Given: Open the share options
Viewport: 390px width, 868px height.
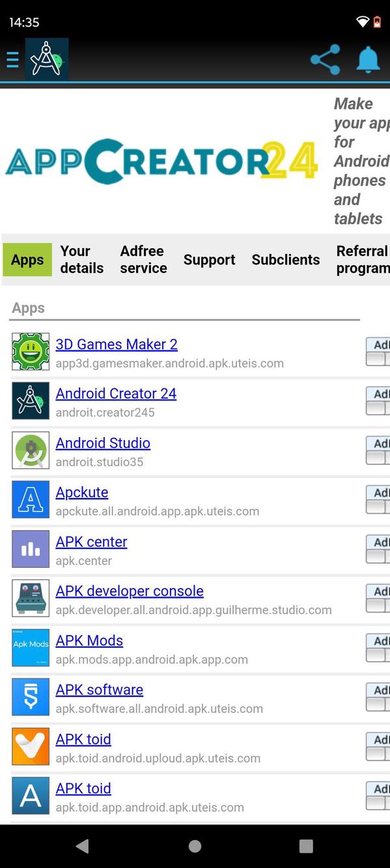Looking at the screenshot, I should click(x=324, y=59).
